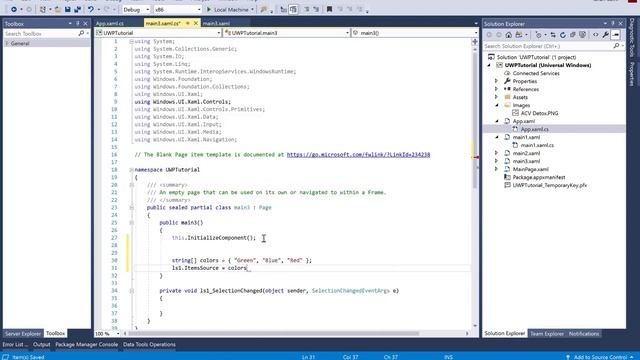Collapse the Images folder in Solution Explorer

click(496, 105)
